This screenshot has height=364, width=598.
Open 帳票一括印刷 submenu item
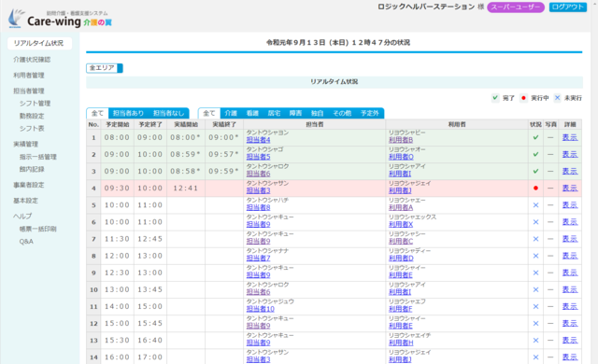pos(38,229)
